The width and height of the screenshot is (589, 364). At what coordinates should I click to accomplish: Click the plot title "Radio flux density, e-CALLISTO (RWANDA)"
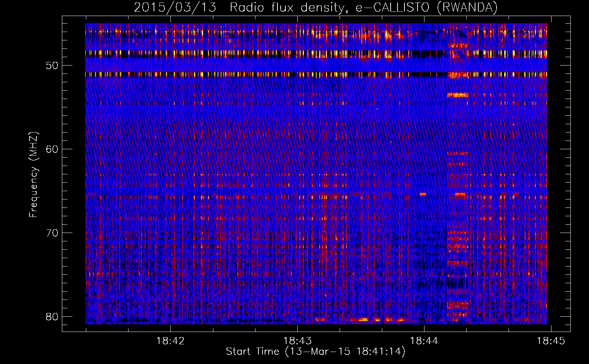[364, 8]
